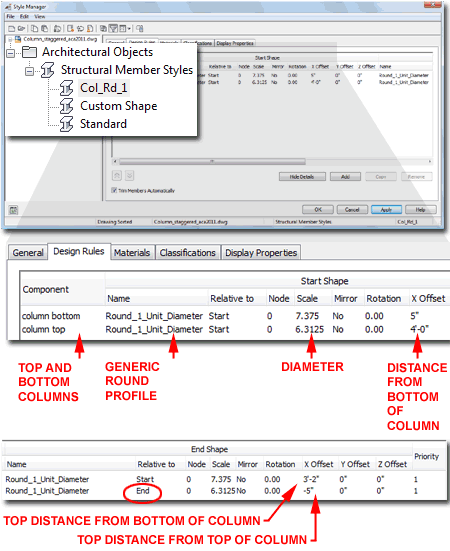Click the Paste toolbar icon
450x551 pixels.
[45, 28]
